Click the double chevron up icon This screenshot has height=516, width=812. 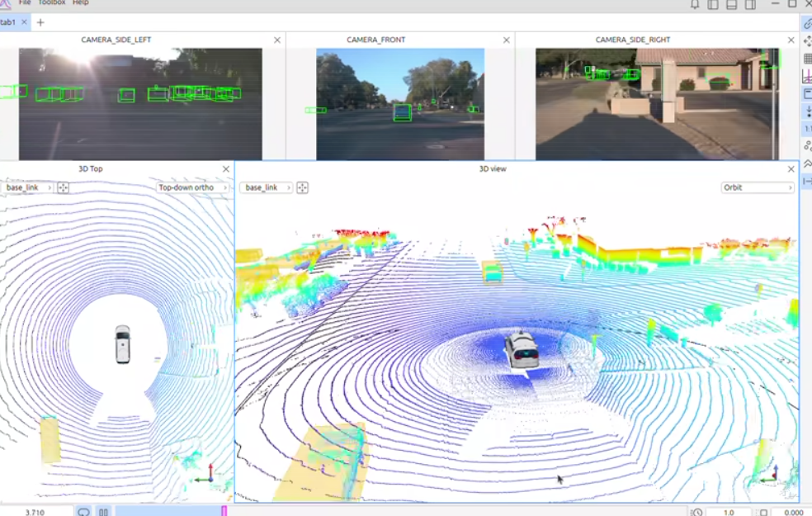point(807,163)
